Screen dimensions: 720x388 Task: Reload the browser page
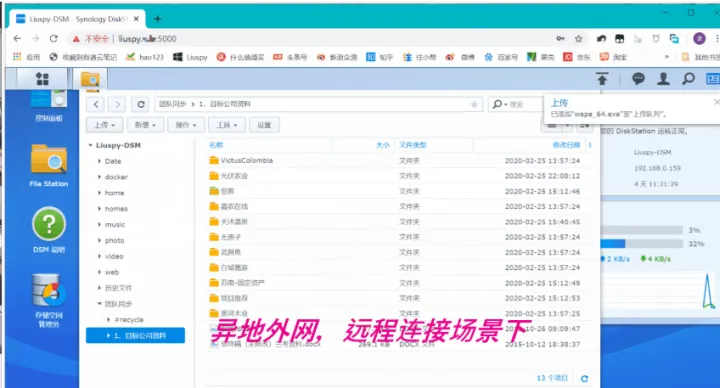(x=53, y=39)
